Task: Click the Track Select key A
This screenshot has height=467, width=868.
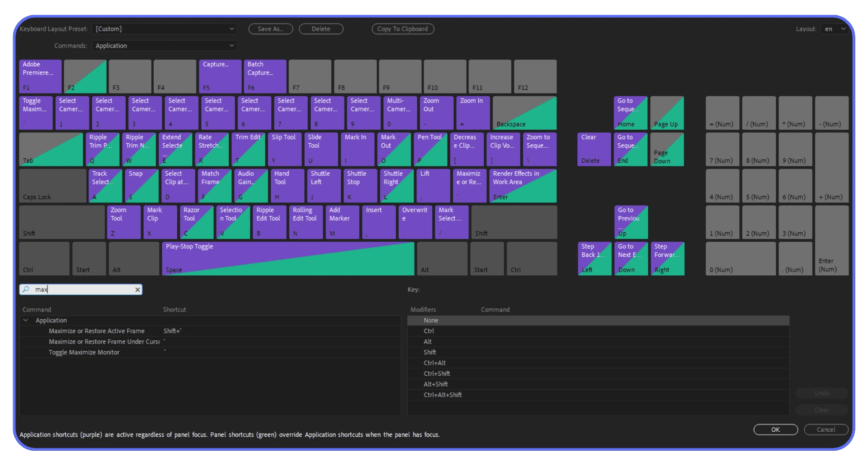Action: pyautogui.click(x=105, y=185)
